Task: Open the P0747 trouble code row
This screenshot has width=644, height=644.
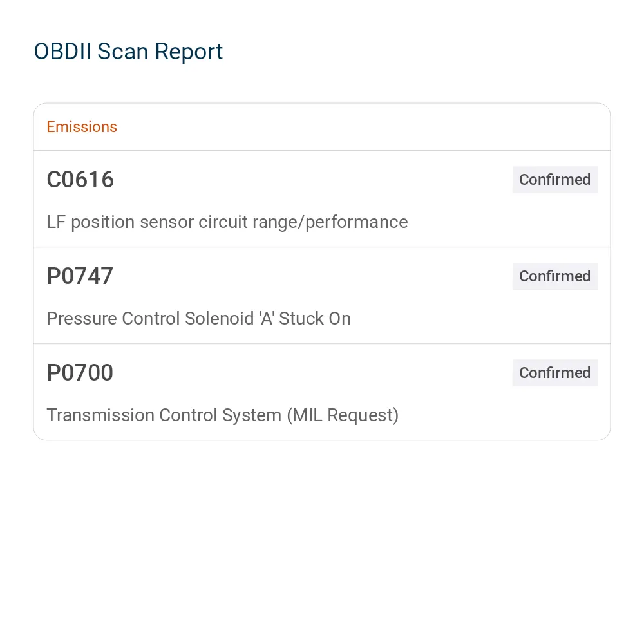Action: click(322, 296)
